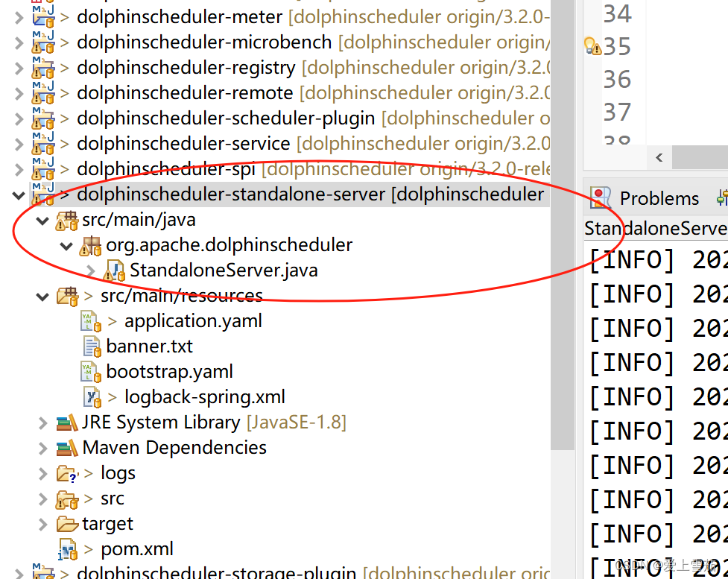This screenshot has width=728, height=579.
Task: Click the application.yaml YAML file icon
Action: point(88,320)
